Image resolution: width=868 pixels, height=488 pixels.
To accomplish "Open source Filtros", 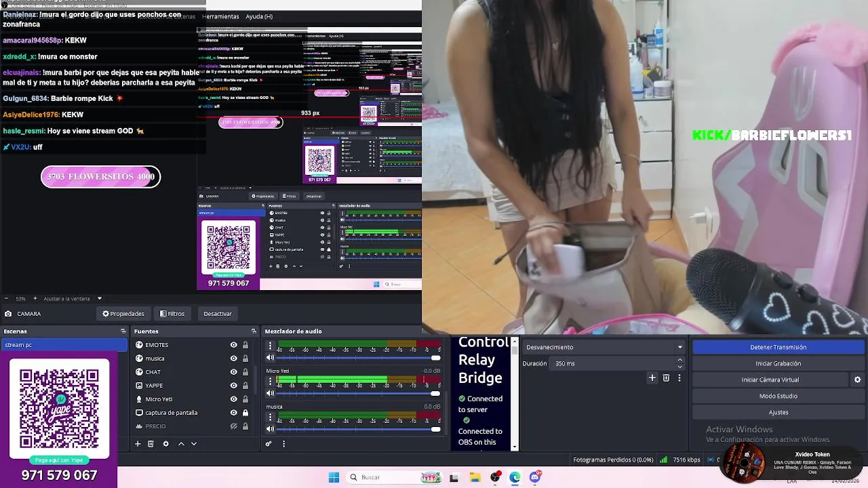I will 172,314.
